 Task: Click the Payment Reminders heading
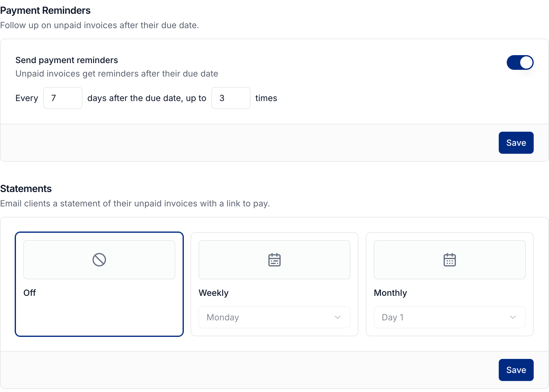(45, 10)
